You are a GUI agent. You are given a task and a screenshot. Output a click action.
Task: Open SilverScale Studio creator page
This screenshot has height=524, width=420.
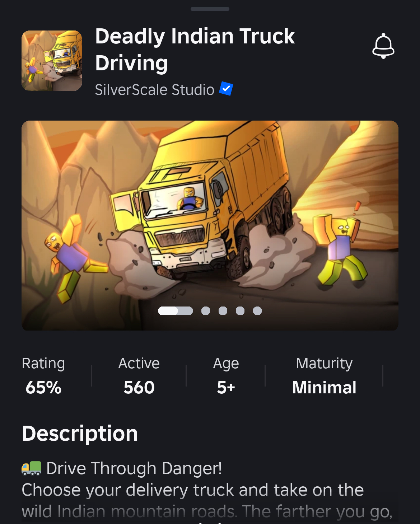pyautogui.click(x=155, y=90)
